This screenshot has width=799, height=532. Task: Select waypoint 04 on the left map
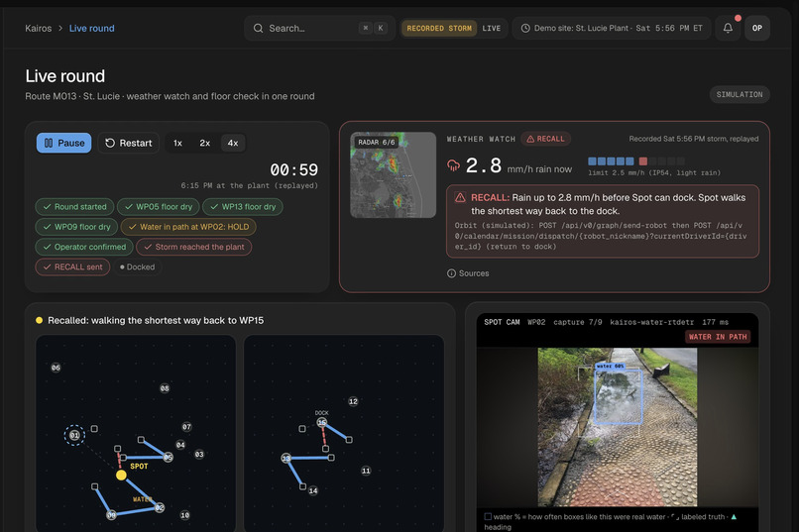pyautogui.click(x=180, y=445)
